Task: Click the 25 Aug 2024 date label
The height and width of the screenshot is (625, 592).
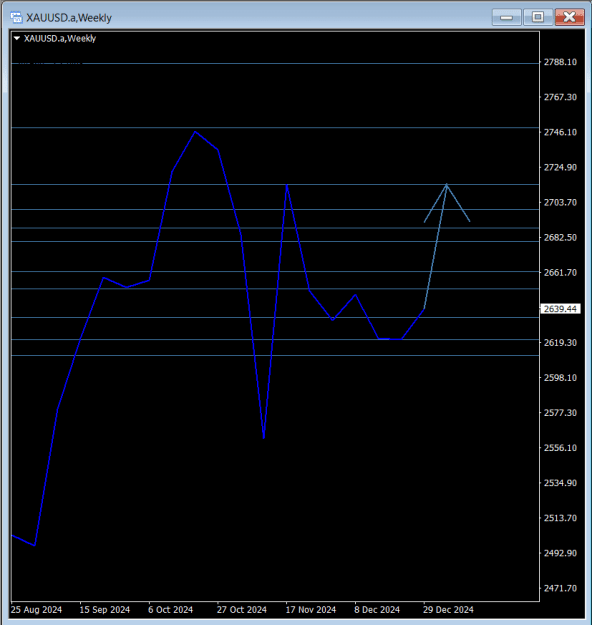Action: (x=36, y=609)
